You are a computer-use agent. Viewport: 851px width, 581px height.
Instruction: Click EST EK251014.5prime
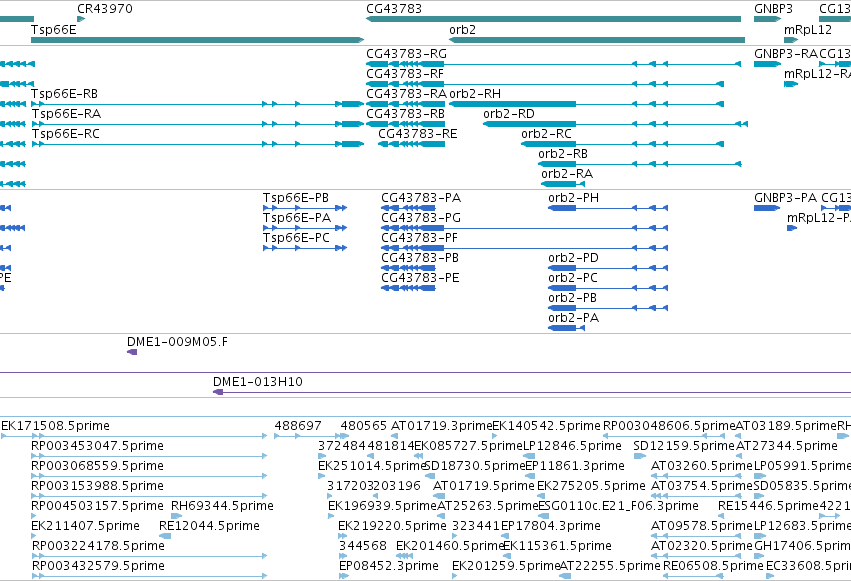321,476
